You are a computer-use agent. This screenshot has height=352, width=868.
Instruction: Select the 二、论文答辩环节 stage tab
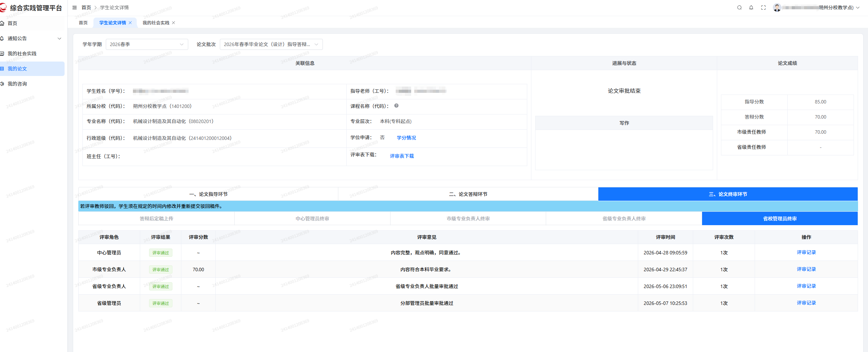(468, 194)
